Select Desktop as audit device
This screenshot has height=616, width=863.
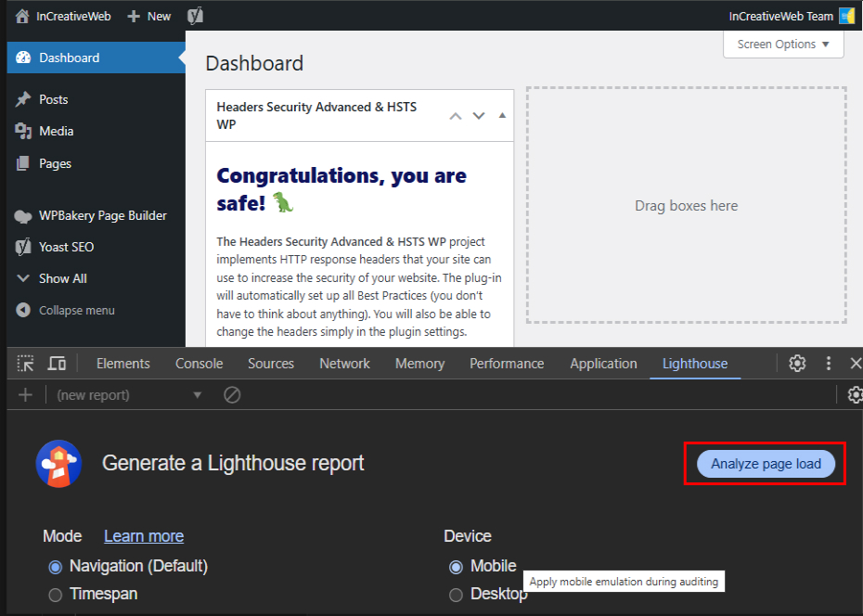click(456, 593)
